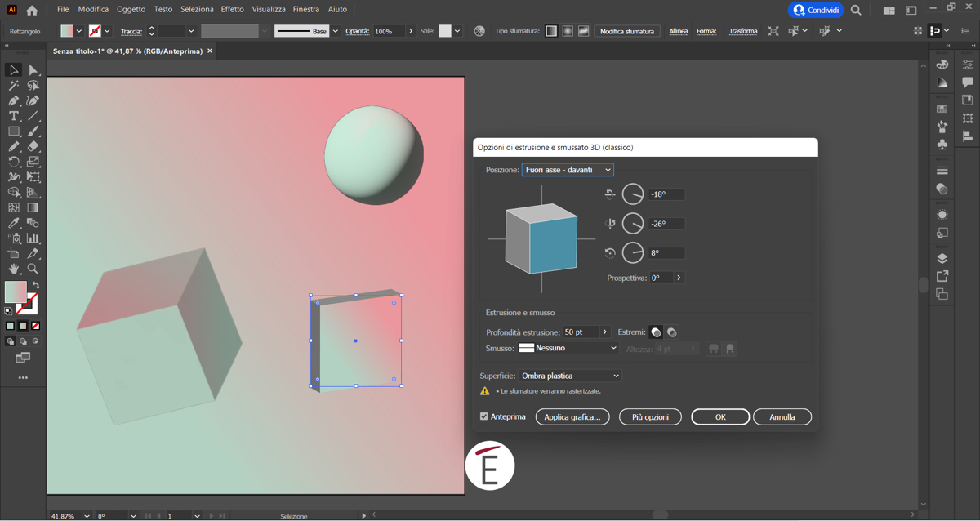Select the Magic Wand tool
Screen dimensions: 980x521
coord(14,86)
